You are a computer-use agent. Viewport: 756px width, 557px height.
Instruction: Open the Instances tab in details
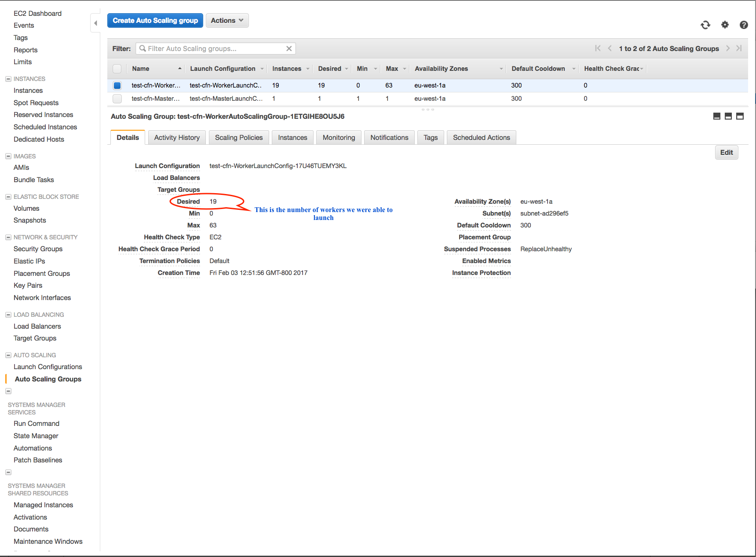pyautogui.click(x=292, y=137)
